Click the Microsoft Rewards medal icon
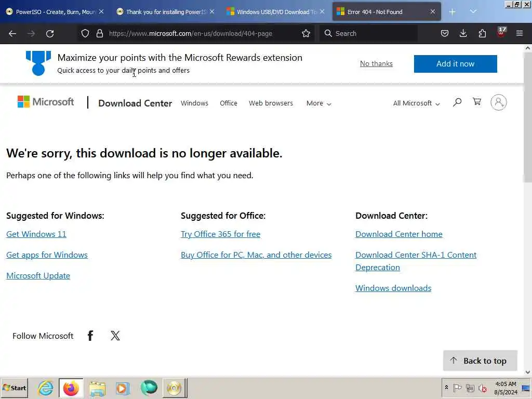The image size is (532, 399). click(x=38, y=63)
